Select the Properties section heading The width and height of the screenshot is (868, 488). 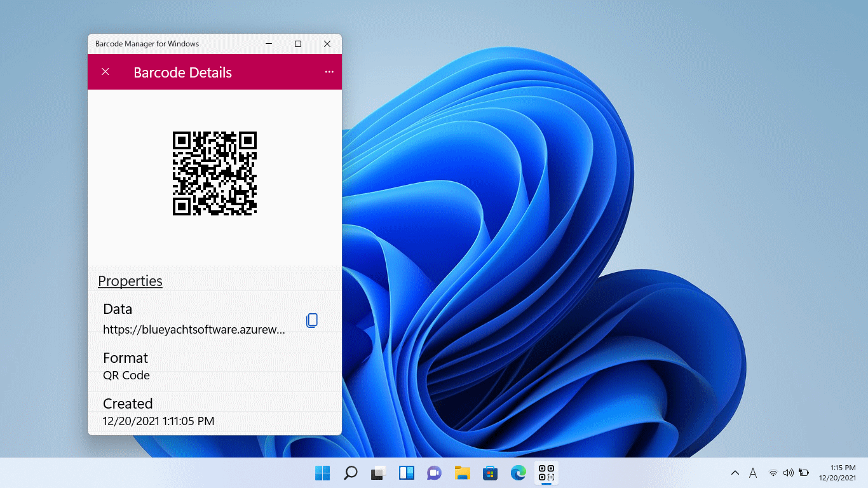[130, 281]
